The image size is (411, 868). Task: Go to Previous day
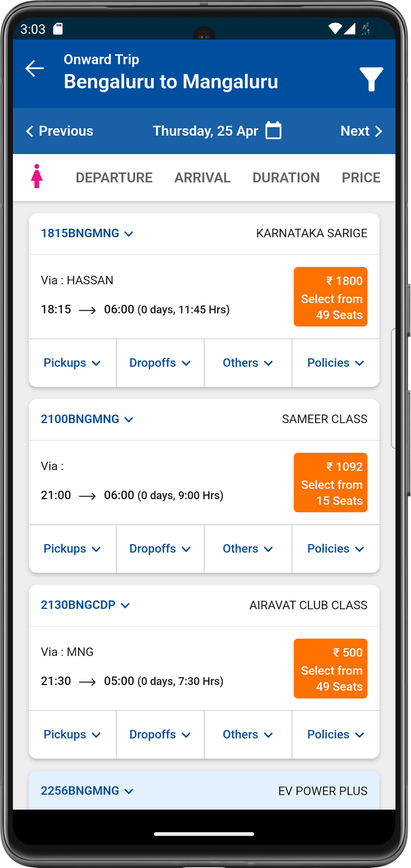point(60,131)
